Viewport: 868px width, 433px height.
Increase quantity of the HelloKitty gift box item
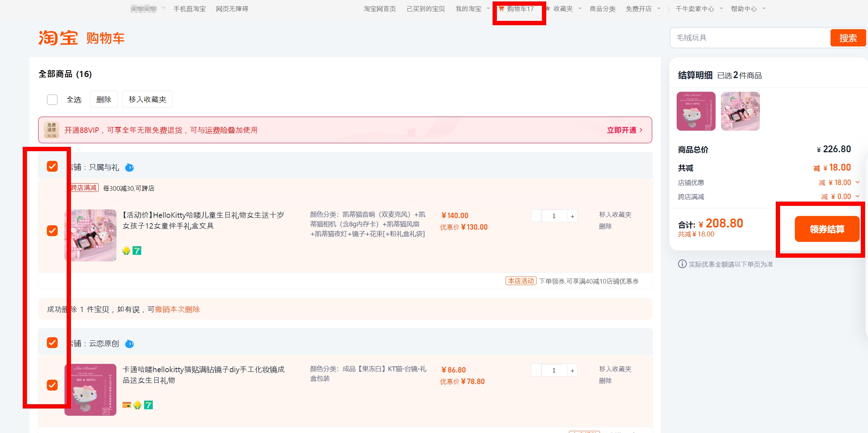572,216
